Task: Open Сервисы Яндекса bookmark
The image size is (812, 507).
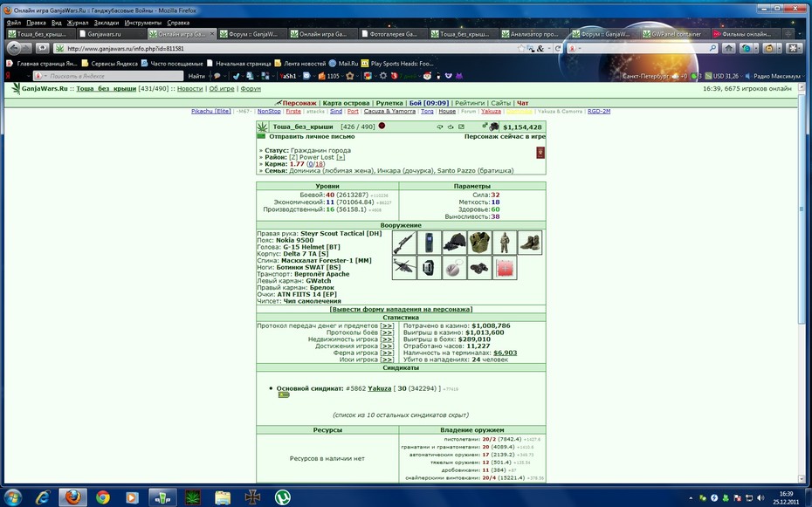Action: (110, 64)
